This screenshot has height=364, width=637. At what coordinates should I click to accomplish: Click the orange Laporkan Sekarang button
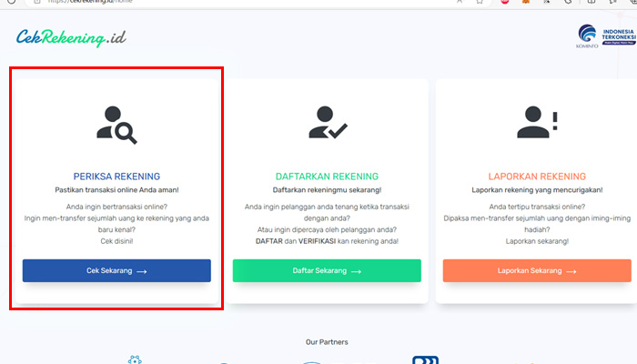(537, 270)
